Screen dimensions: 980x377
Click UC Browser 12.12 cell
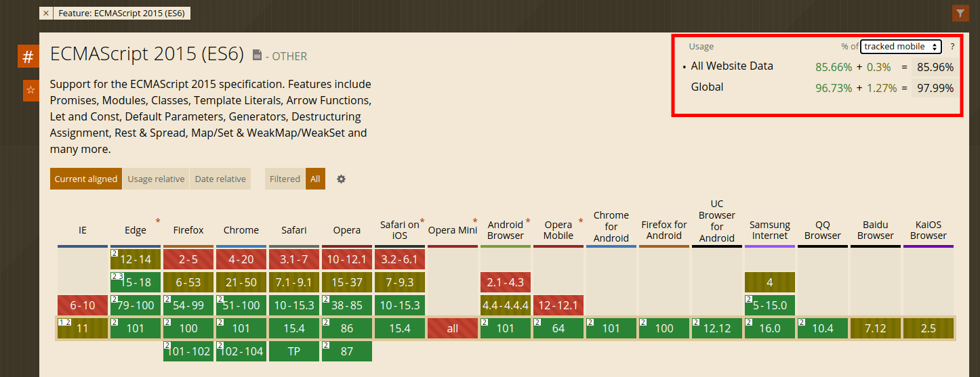[x=717, y=328]
